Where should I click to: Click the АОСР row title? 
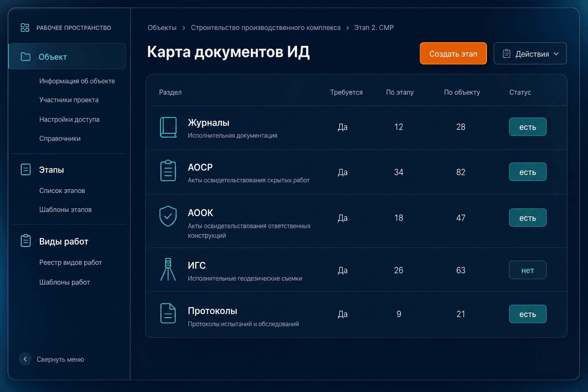pyautogui.click(x=200, y=167)
